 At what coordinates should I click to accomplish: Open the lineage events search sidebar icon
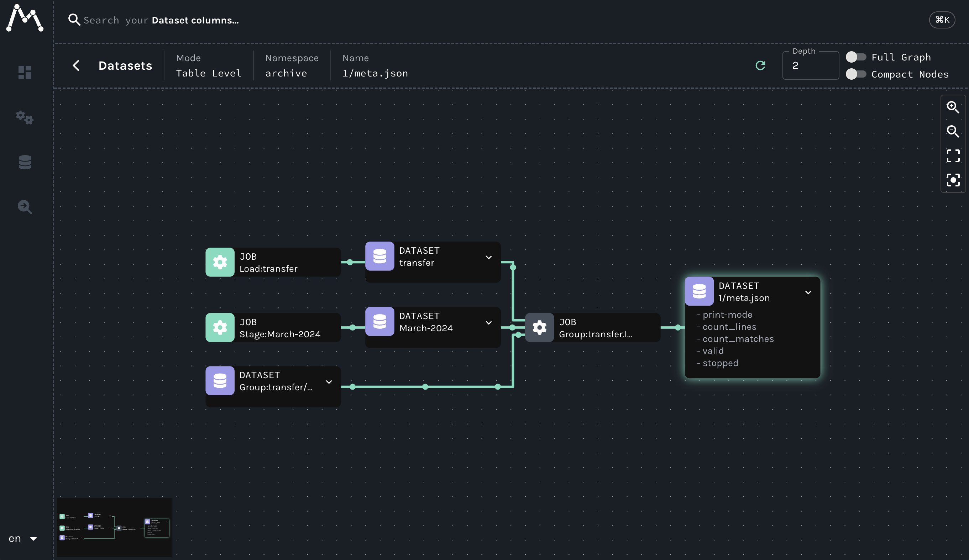[25, 207]
